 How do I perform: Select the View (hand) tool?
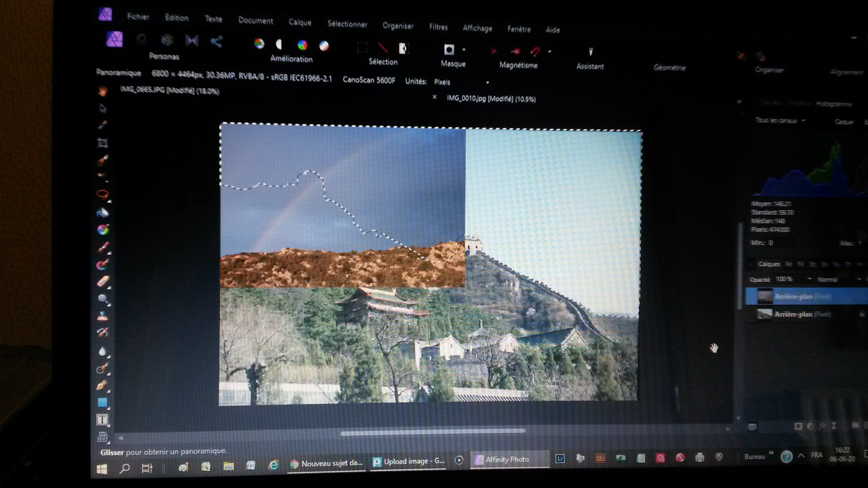coord(102,91)
